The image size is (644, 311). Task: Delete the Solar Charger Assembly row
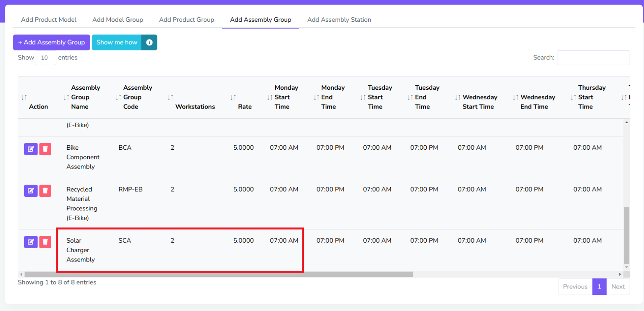click(x=45, y=242)
